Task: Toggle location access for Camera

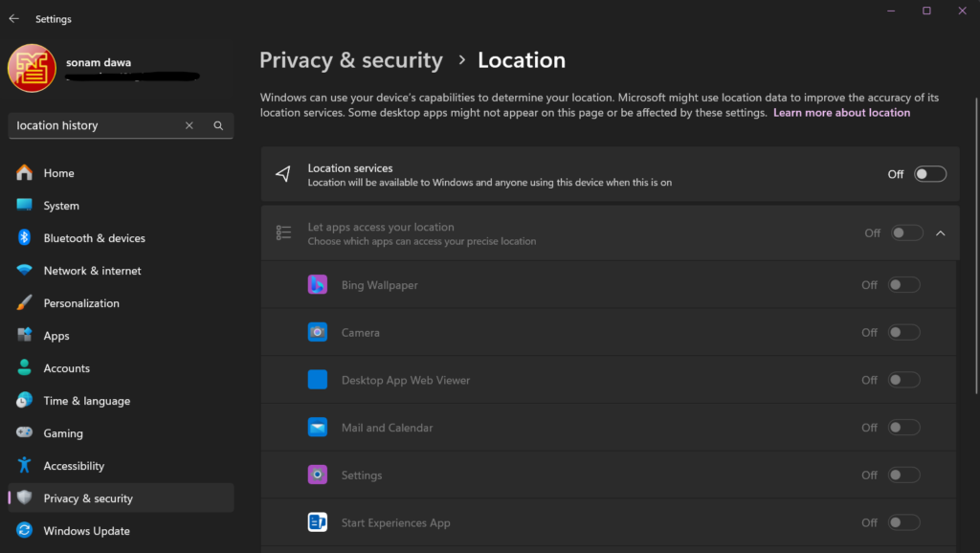Action: (x=903, y=333)
